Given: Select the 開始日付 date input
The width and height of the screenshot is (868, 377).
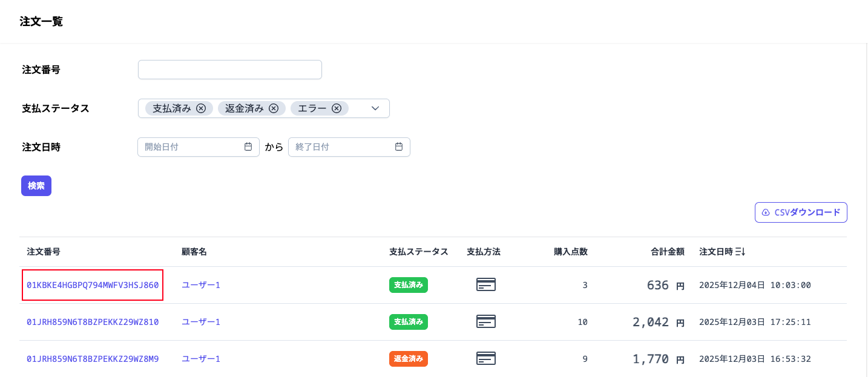Looking at the screenshot, I should 199,147.
